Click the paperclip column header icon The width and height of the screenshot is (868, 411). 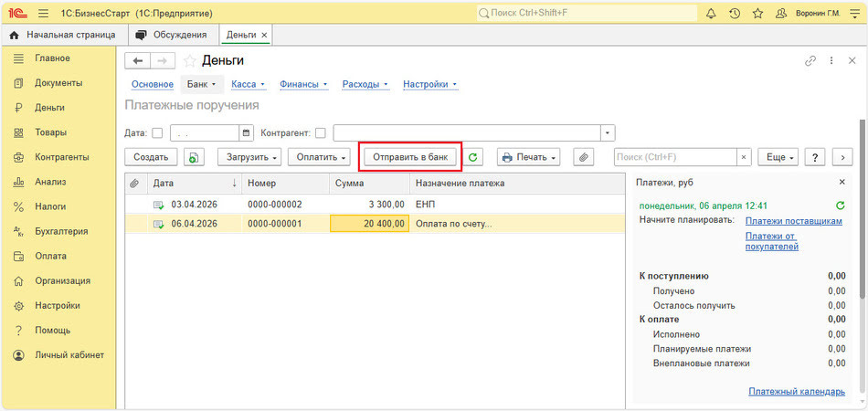pos(134,183)
